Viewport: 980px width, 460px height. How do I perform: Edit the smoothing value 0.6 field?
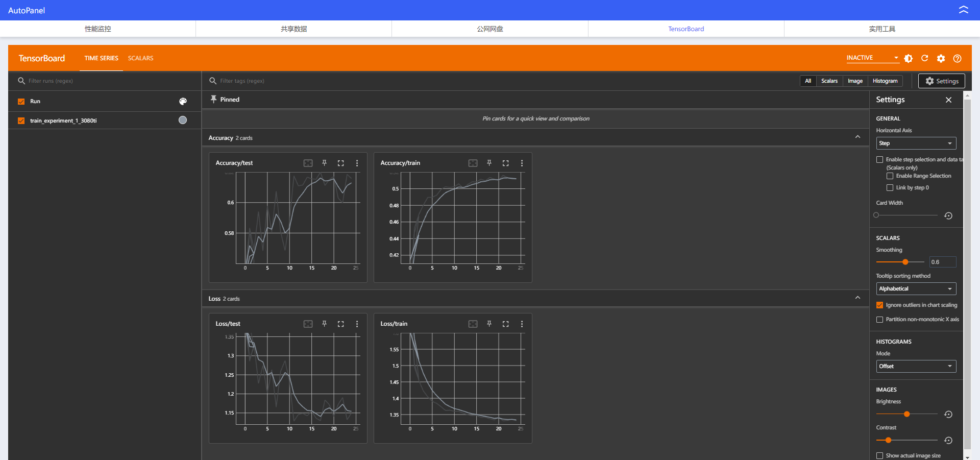(942, 262)
